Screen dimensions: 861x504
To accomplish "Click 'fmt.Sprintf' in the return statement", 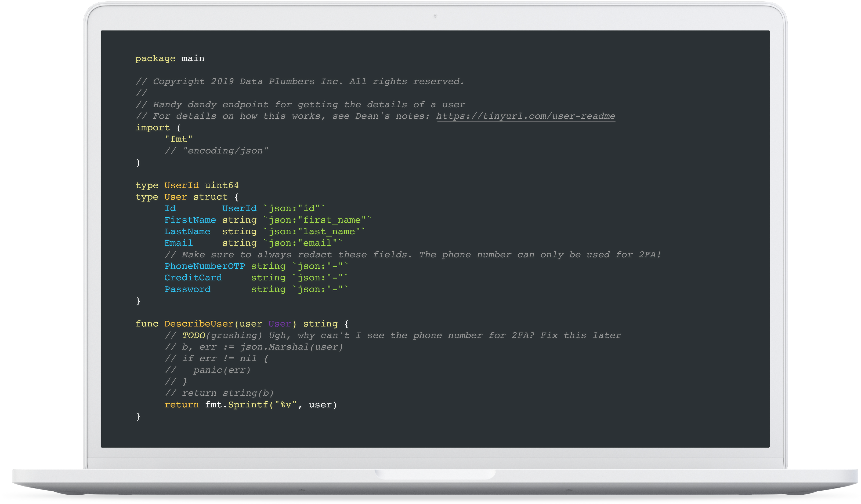I will pos(237,405).
